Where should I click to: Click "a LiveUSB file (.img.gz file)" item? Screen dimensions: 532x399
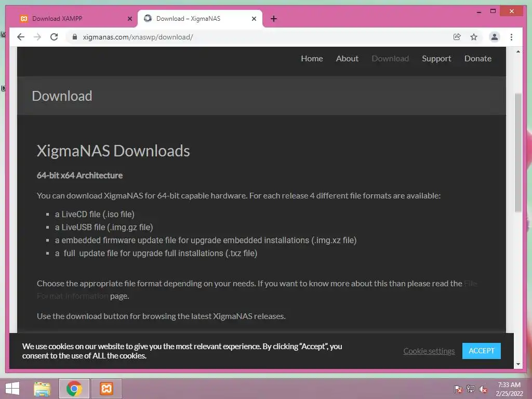(104, 227)
